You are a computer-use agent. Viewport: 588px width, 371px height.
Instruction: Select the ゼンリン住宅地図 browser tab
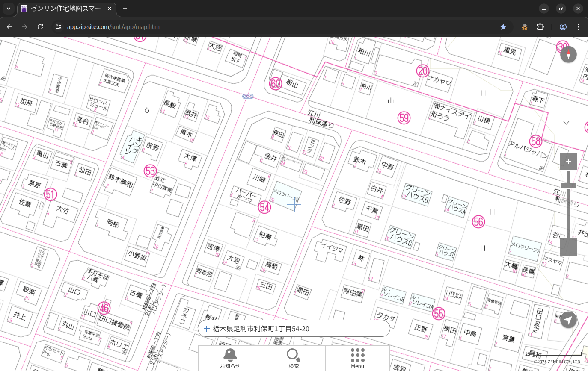point(66,9)
